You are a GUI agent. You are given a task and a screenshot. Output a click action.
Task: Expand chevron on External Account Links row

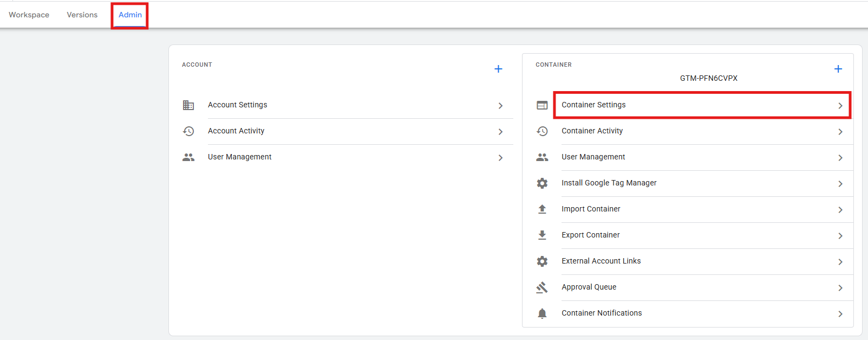(840, 262)
